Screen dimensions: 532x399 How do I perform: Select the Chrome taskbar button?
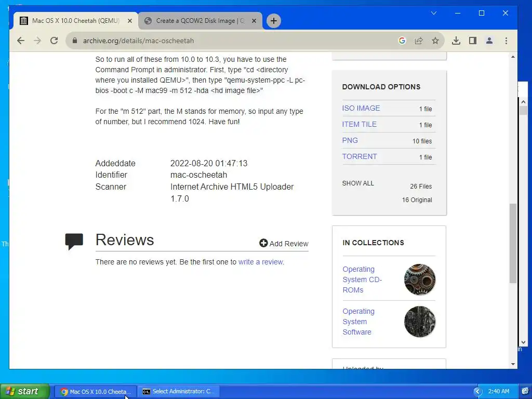click(96, 392)
